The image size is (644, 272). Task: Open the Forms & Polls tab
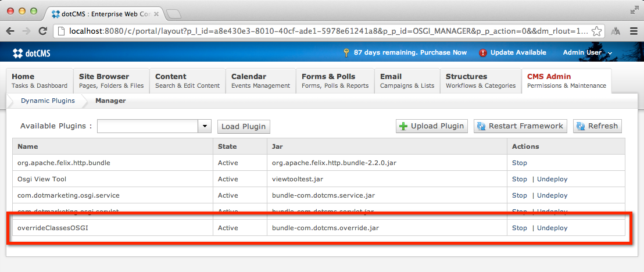pyautogui.click(x=335, y=81)
